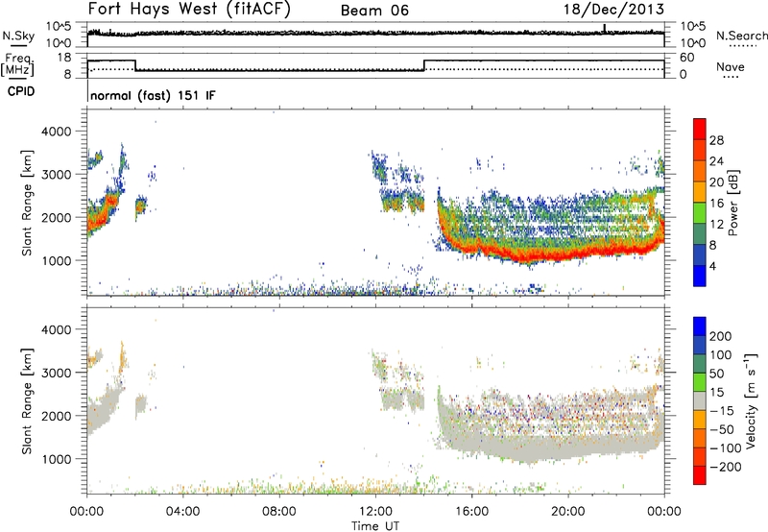The width and height of the screenshot is (768, 532).
Task: Click the 'Velocity [m s-1]' colorbar label
Action: coord(750,400)
